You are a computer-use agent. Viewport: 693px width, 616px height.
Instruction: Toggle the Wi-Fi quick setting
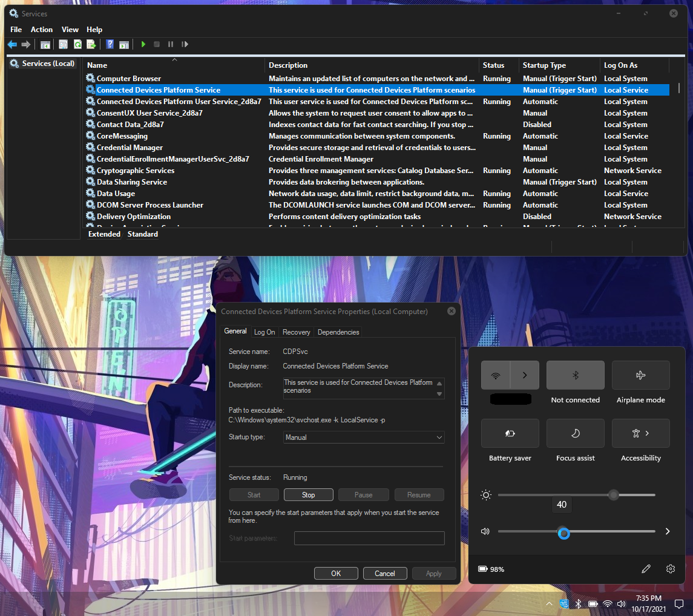tap(496, 375)
